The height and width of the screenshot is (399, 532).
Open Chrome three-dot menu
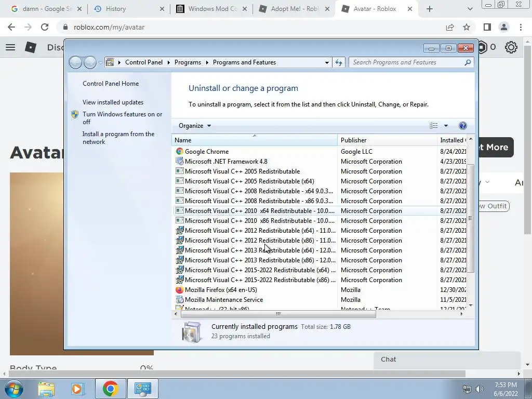(521, 27)
